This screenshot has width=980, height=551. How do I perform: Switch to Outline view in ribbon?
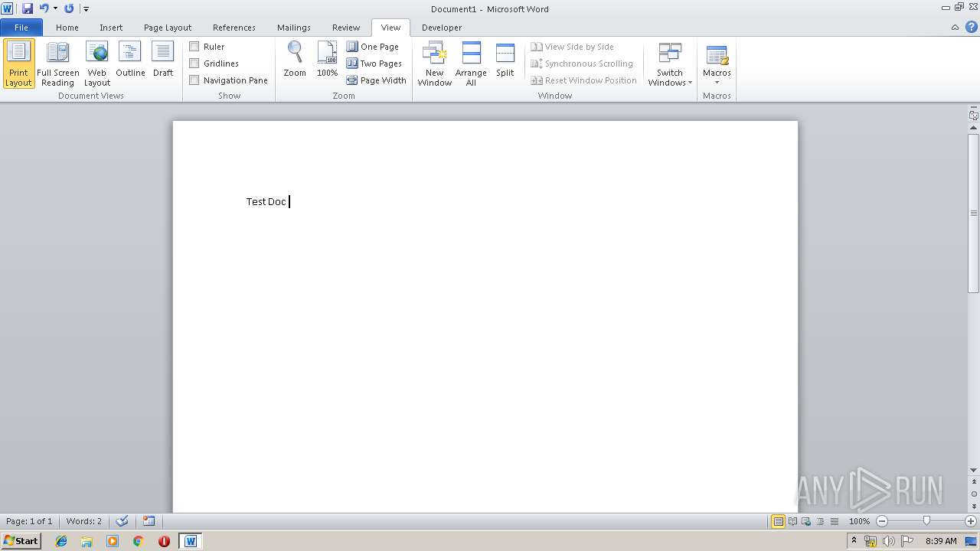[130, 60]
